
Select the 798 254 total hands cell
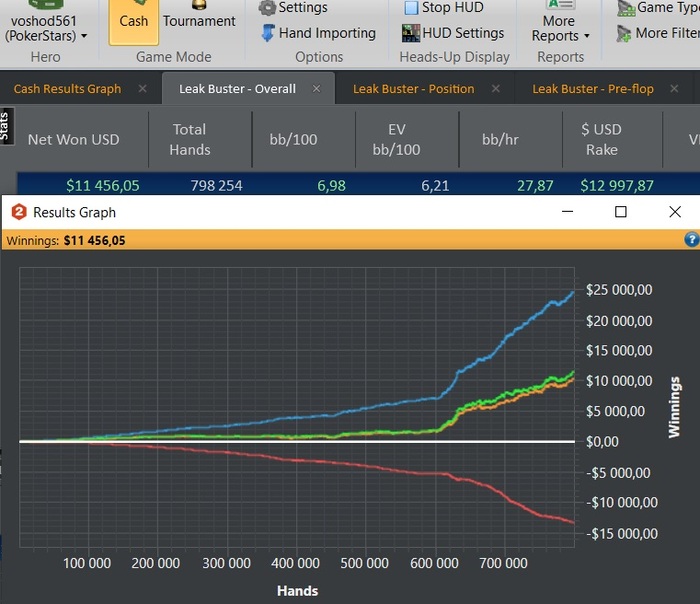click(217, 186)
